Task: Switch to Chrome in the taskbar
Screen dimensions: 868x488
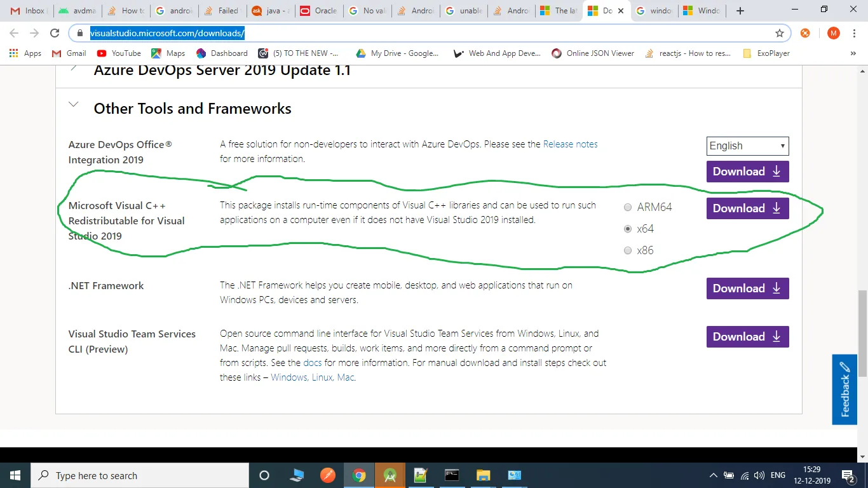Action: point(359,475)
